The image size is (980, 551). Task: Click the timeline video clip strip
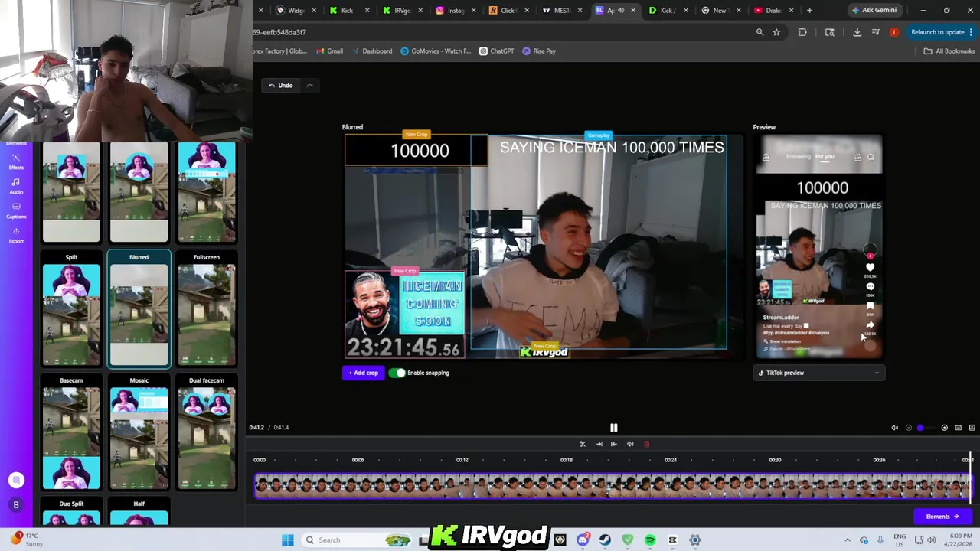point(613,486)
